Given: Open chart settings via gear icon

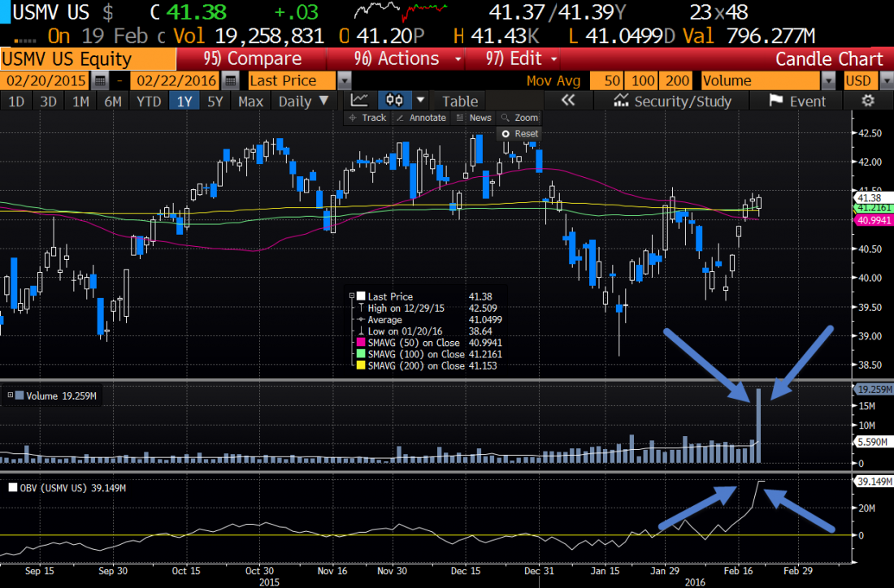Looking at the screenshot, I should pos(868,101).
